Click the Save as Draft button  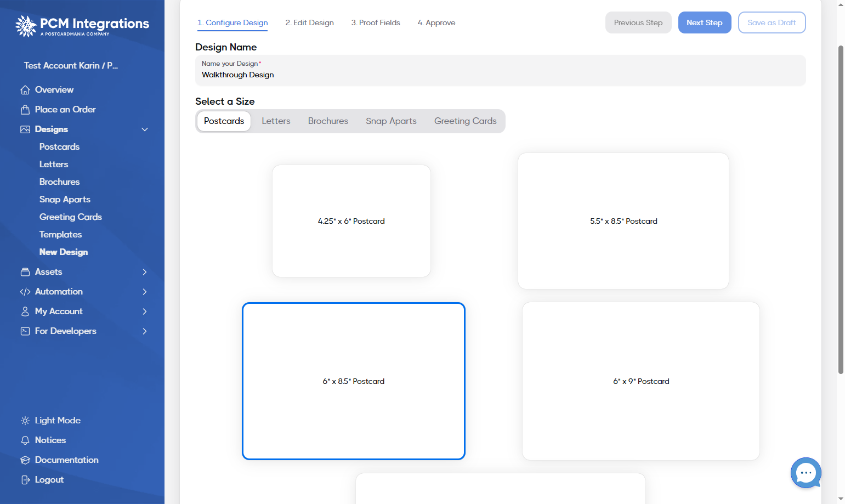772,22
